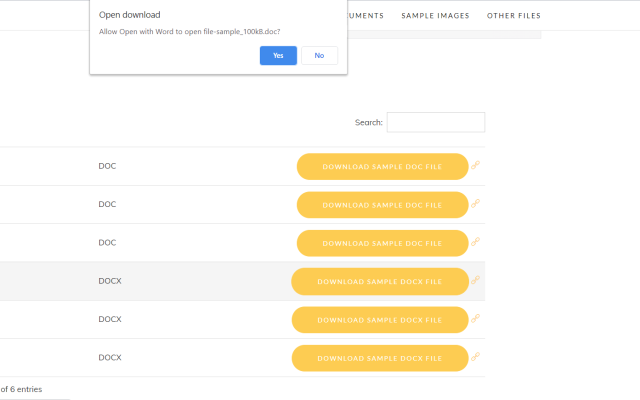Click the link icon beside the second DOC download

point(476,203)
